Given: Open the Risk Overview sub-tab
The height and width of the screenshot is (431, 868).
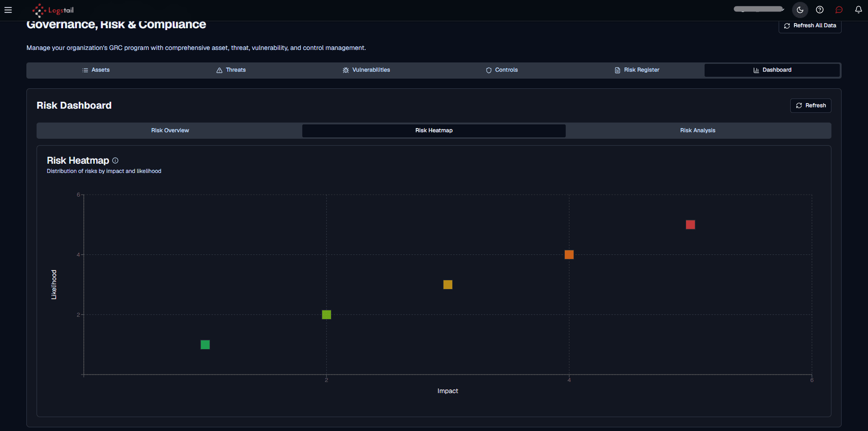Looking at the screenshot, I should [170, 130].
